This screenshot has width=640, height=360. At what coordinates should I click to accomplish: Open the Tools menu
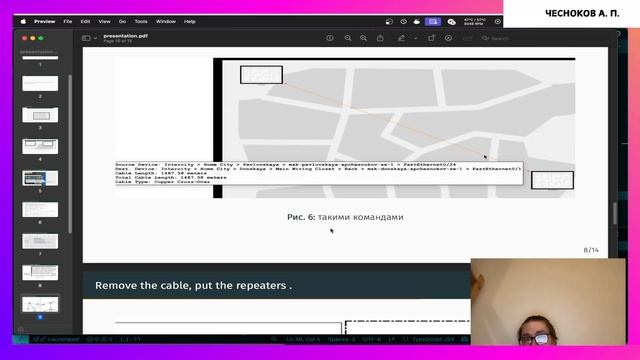pyautogui.click(x=141, y=21)
